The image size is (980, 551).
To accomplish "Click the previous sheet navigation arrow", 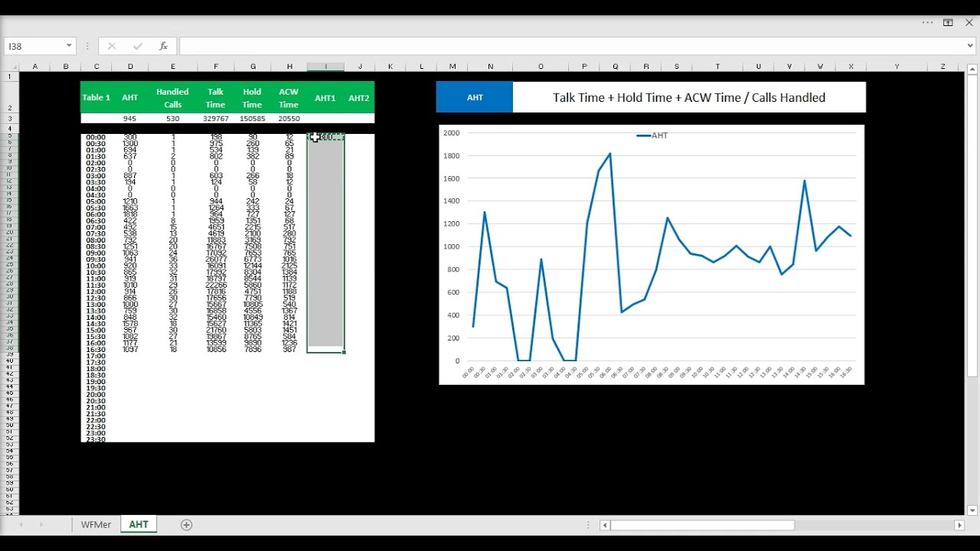I will 21,525.
